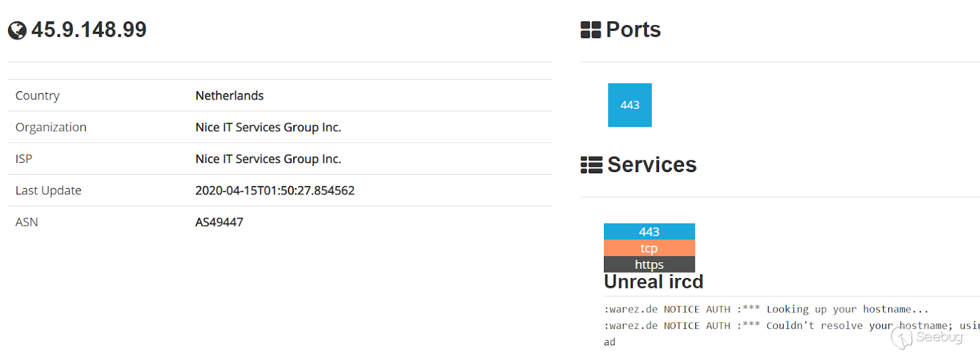The width and height of the screenshot is (980, 354).
Task: Click the Ports section heading
Action: click(x=633, y=30)
